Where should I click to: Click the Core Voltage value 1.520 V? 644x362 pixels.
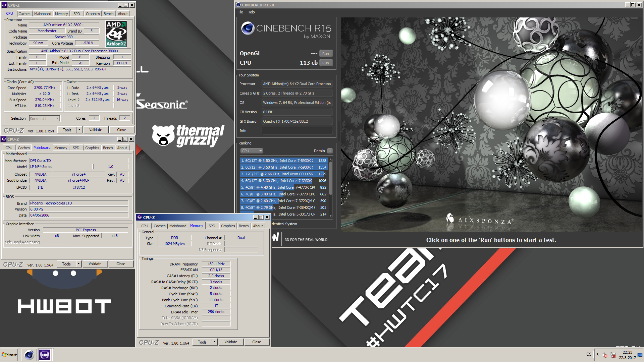[x=87, y=43]
